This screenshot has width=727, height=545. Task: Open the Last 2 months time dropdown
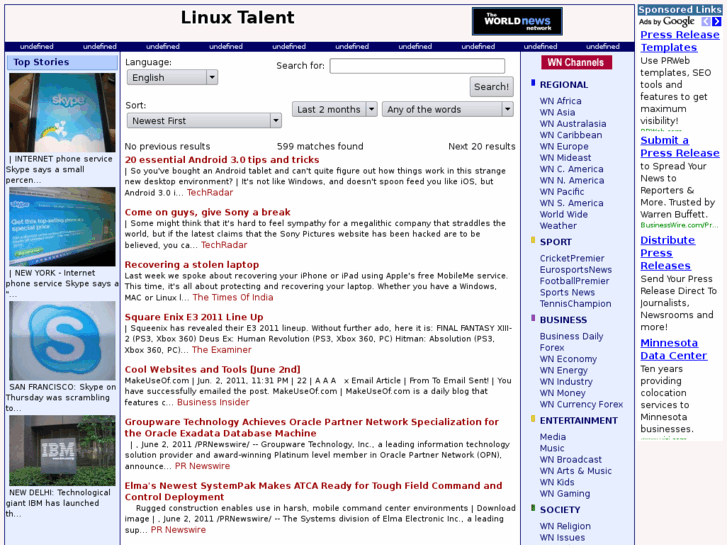pos(334,109)
